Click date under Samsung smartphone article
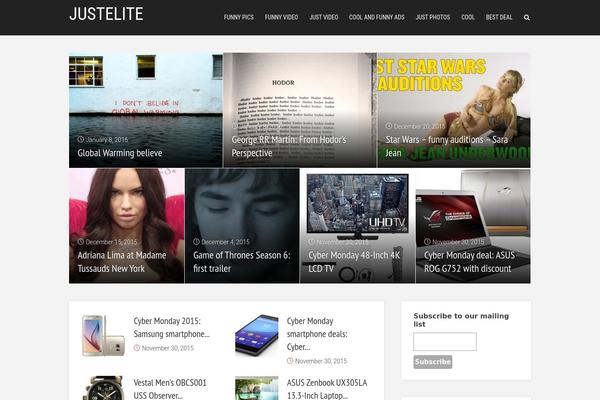600x400 pixels. [x=168, y=348]
